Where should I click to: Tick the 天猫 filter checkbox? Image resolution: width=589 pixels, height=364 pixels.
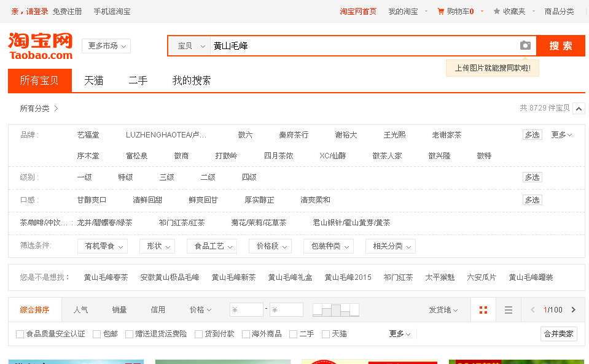tap(326, 334)
